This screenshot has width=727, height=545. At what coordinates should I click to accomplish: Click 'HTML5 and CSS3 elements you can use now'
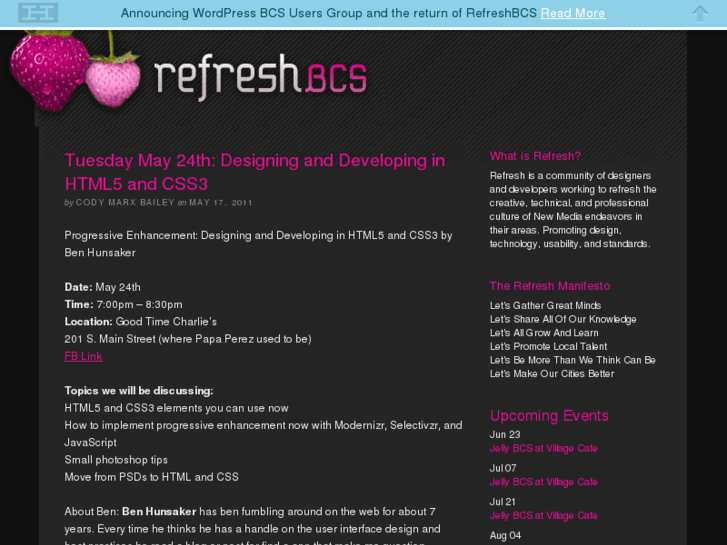point(176,408)
